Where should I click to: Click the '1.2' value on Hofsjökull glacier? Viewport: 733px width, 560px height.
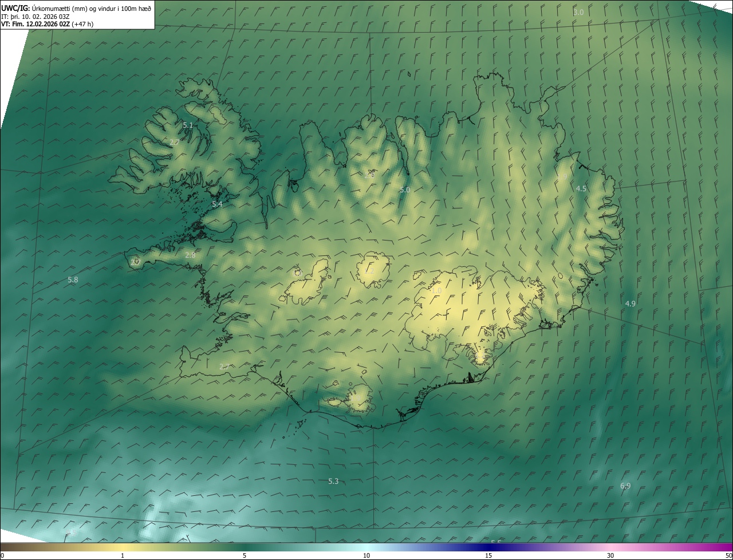369,271
